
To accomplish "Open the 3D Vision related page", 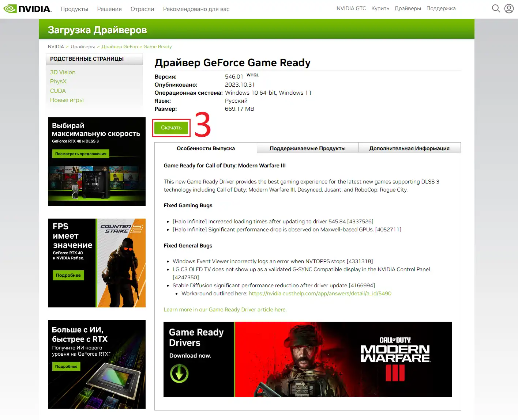I will coord(63,72).
